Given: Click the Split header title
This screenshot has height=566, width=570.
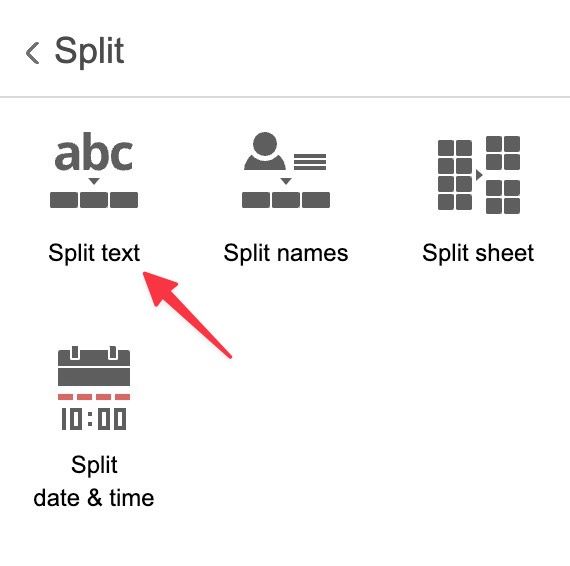Looking at the screenshot, I should 89,52.
